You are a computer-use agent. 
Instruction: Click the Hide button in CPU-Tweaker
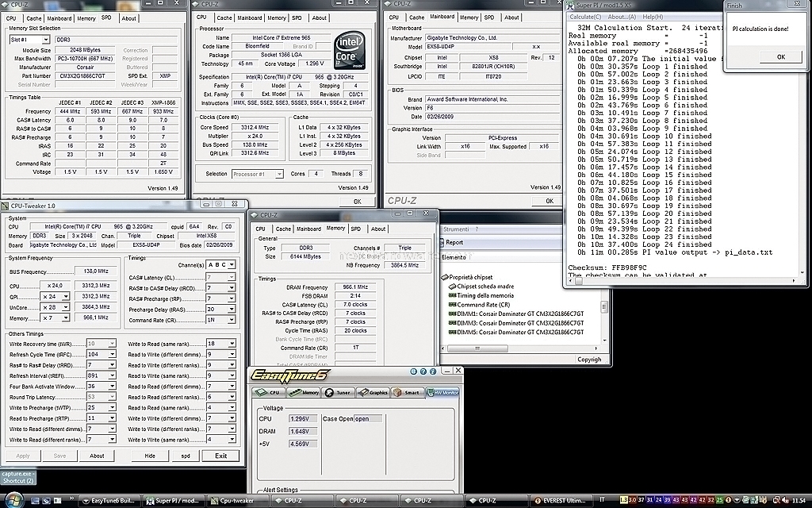click(x=150, y=456)
